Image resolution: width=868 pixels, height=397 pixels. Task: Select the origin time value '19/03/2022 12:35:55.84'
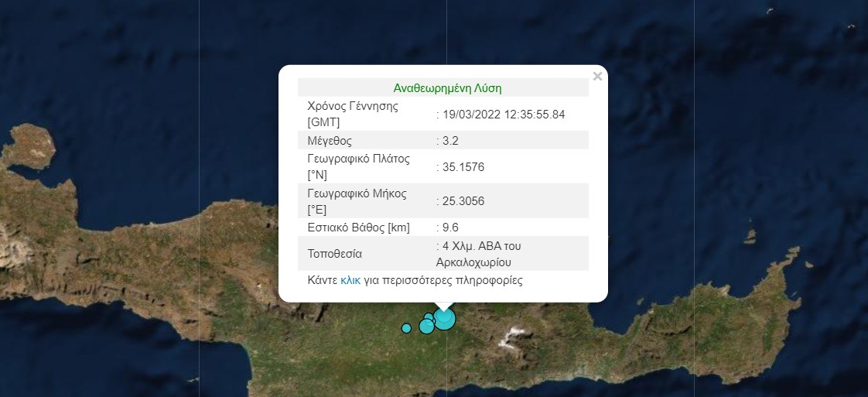point(504,115)
